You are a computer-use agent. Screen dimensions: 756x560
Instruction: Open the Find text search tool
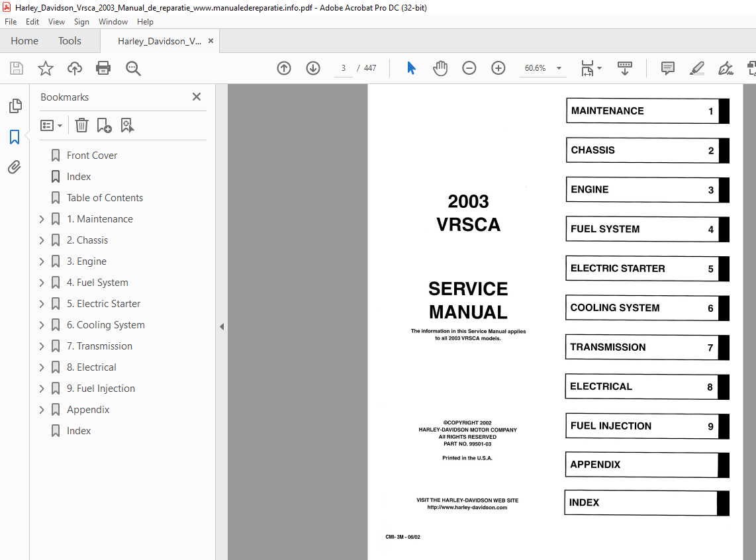pos(133,68)
